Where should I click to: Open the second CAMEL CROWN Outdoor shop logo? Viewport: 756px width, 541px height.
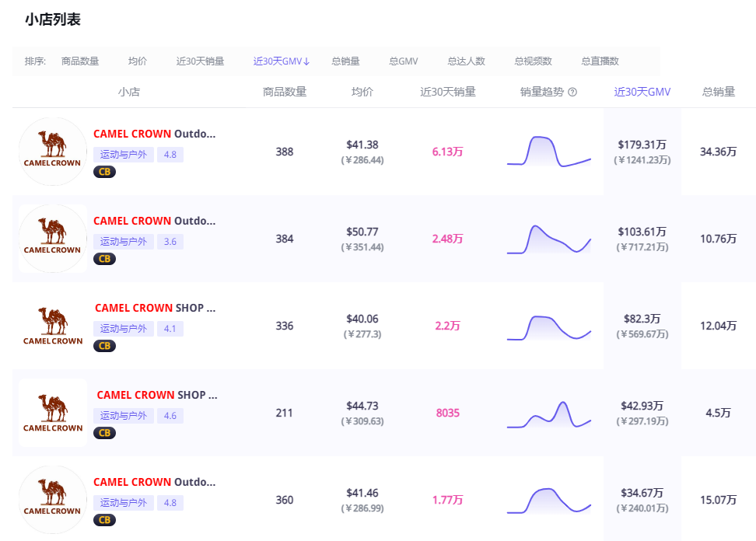[x=52, y=239]
